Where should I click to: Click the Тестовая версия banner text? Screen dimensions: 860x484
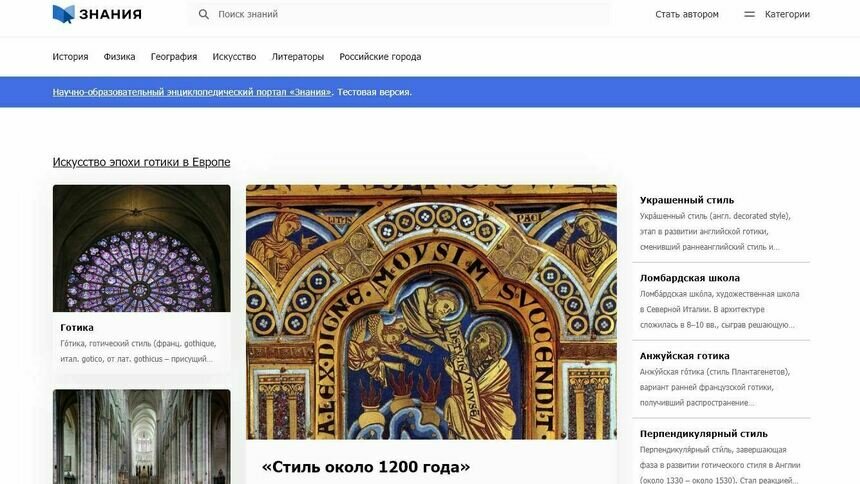[x=374, y=92]
